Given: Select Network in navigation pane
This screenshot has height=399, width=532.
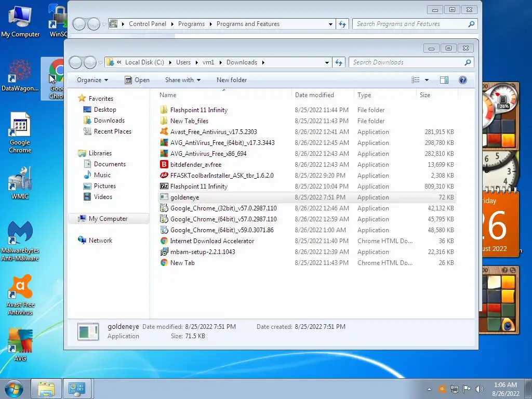Looking at the screenshot, I should click(95, 240).
